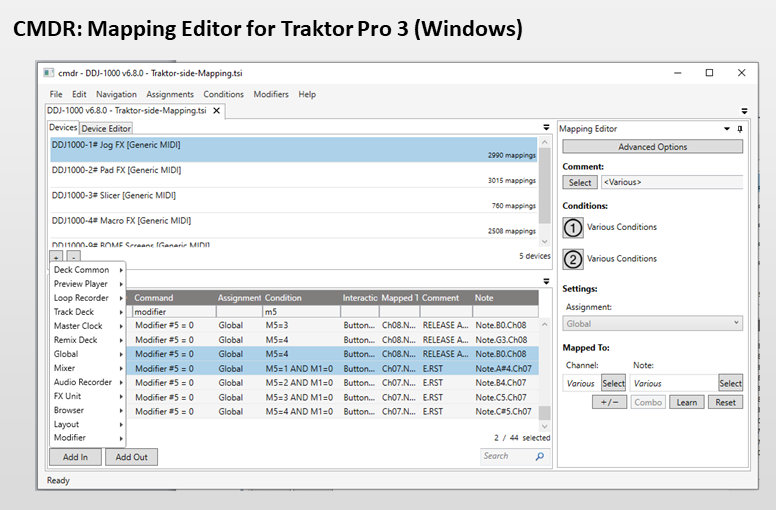Open the Assignment Global dropdown
Viewport: 776px width, 510px height.
point(652,324)
